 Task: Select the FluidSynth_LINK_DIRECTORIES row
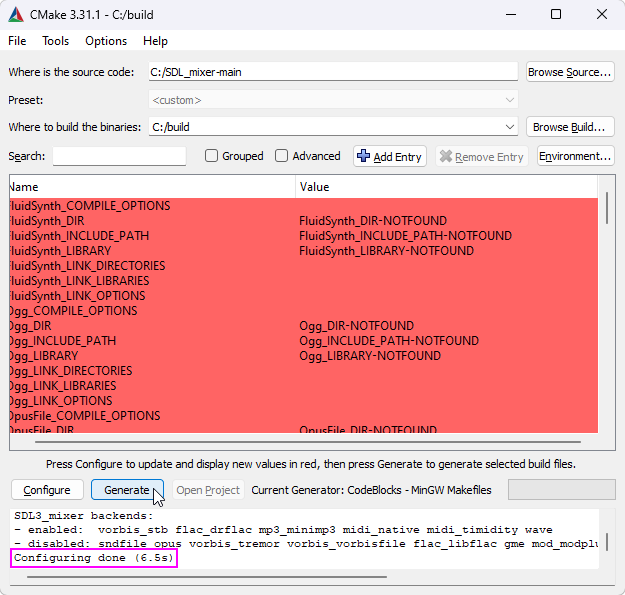(304, 266)
